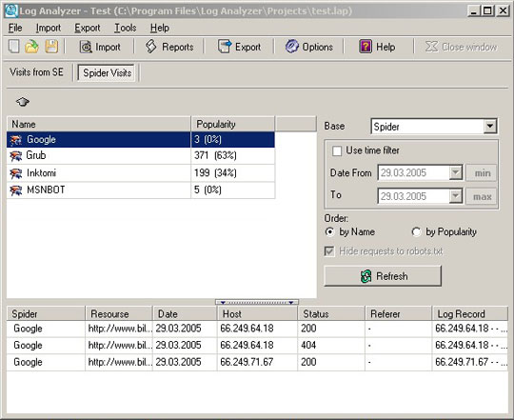Open the Base Spider dropdown

point(490,127)
